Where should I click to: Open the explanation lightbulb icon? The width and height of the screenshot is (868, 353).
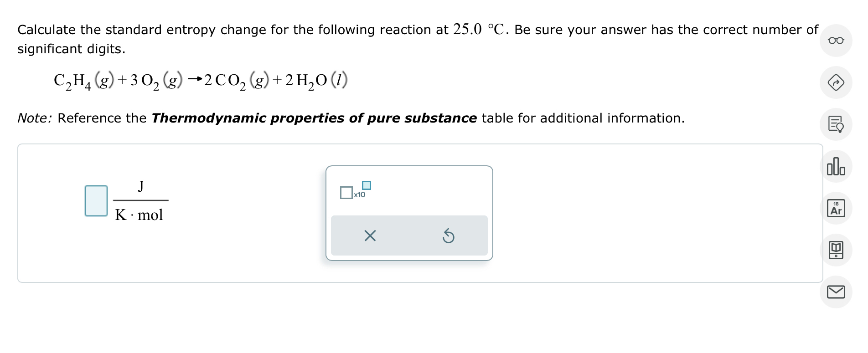pos(837,124)
